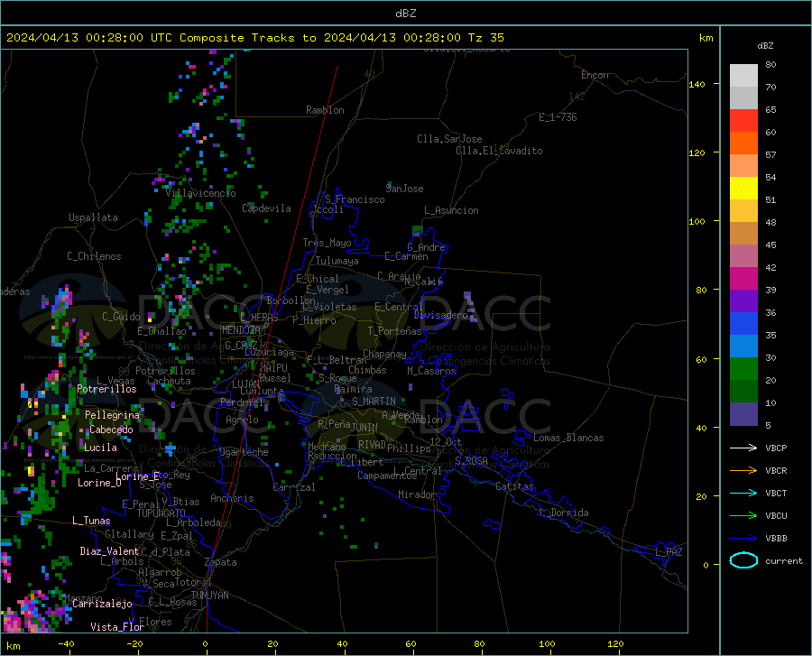The image size is (812, 656).
Task: Click the S_MARTIN place label
Action: coord(374,402)
